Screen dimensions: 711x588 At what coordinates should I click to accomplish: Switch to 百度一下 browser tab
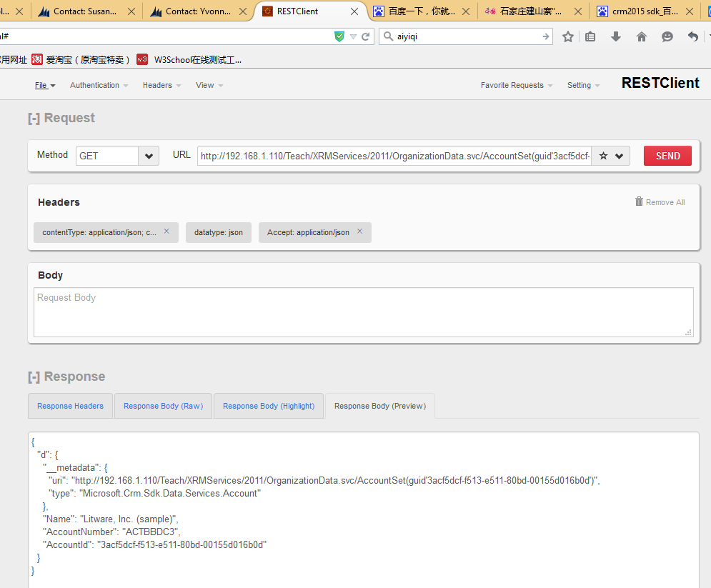[x=422, y=11]
